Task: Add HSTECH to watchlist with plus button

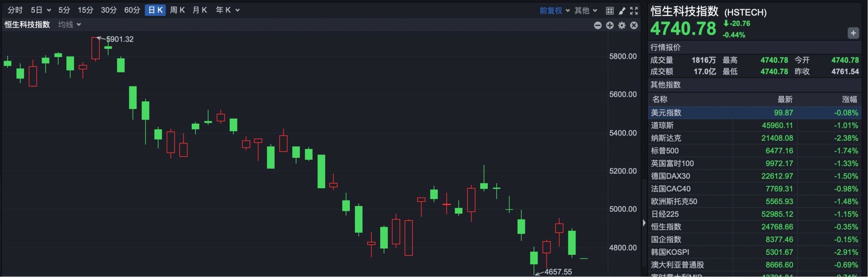Action: (853, 33)
